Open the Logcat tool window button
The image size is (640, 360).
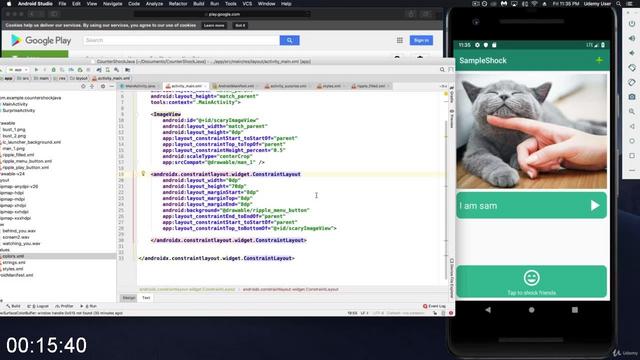click(x=38, y=306)
